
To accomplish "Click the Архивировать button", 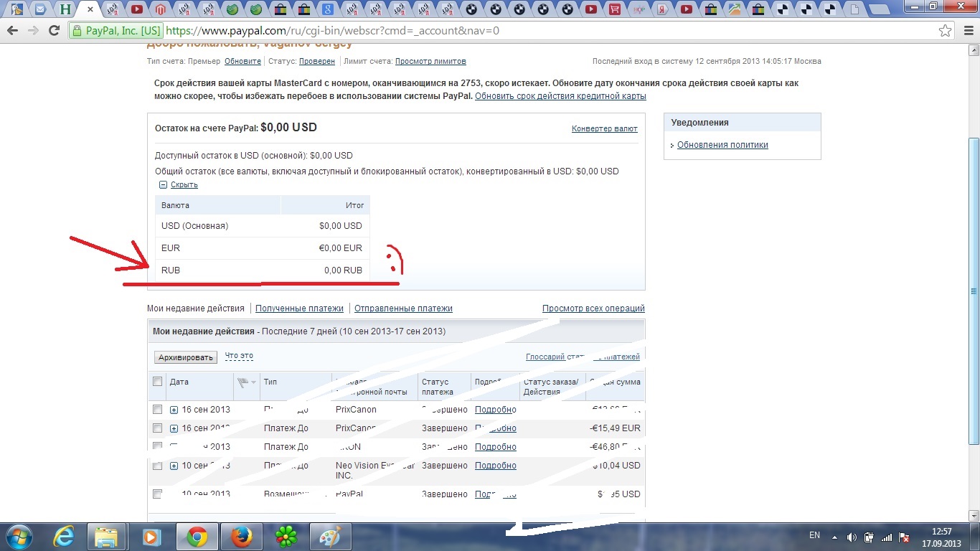I will click(x=186, y=357).
